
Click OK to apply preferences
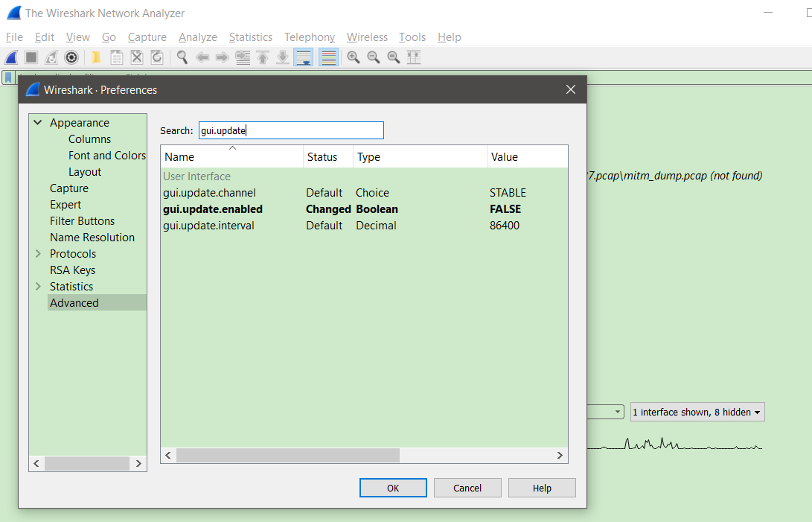pos(393,488)
